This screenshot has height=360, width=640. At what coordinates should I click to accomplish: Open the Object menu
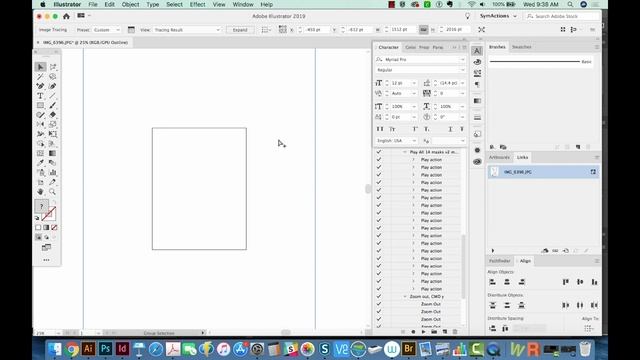pos(130,4)
